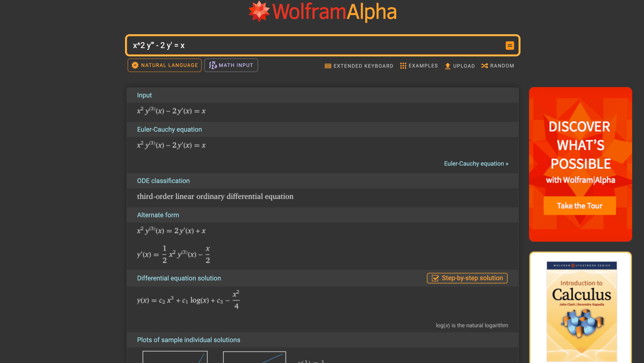The height and width of the screenshot is (363, 644).
Task: Click inside the query input field
Action: [x=302, y=46]
